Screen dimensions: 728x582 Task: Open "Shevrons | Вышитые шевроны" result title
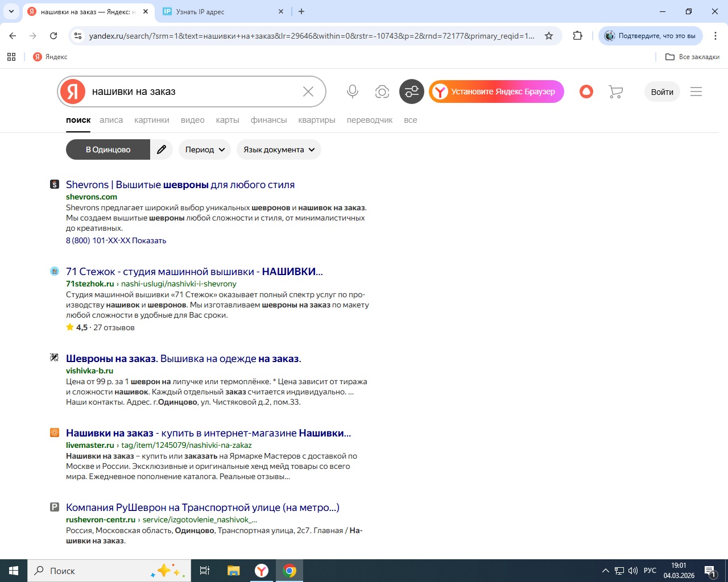(x=180, y=185)
